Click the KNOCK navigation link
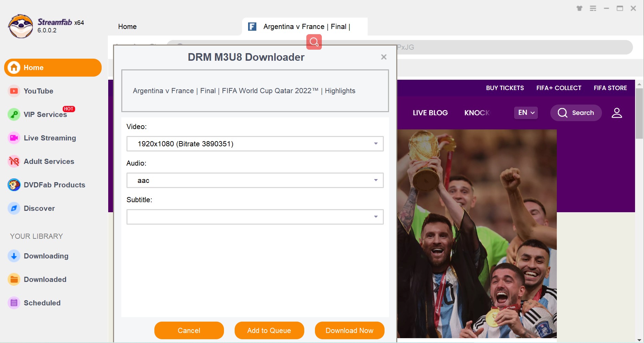644x343 pixels. [x=477, y=113]
